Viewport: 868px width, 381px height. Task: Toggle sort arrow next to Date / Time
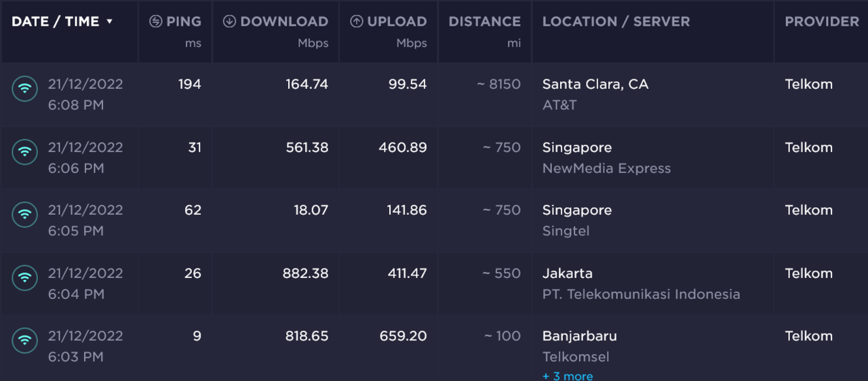click(109, 22)
